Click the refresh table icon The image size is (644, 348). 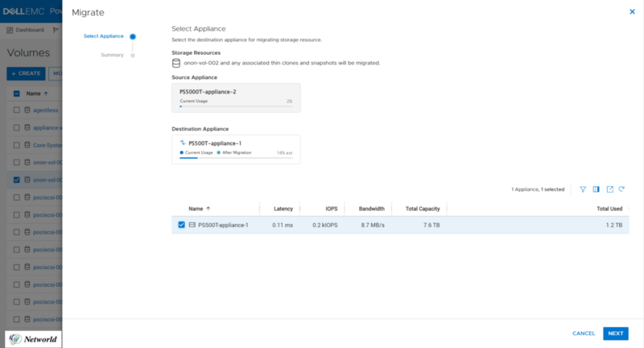click(621, 189)
